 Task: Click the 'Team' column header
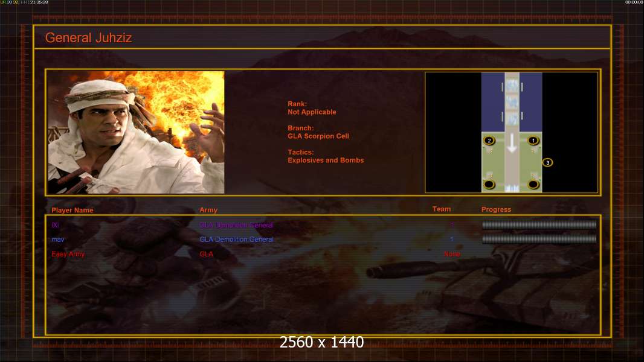(x=442, y=209)
